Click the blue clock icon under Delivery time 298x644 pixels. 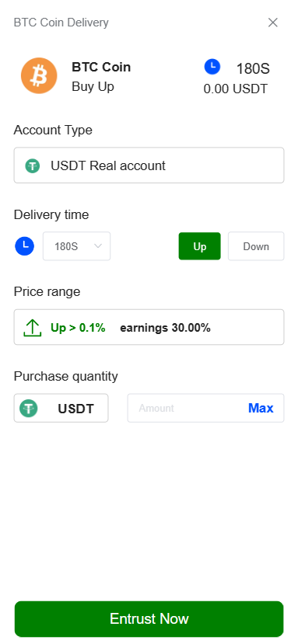click(x=25, y=246)
